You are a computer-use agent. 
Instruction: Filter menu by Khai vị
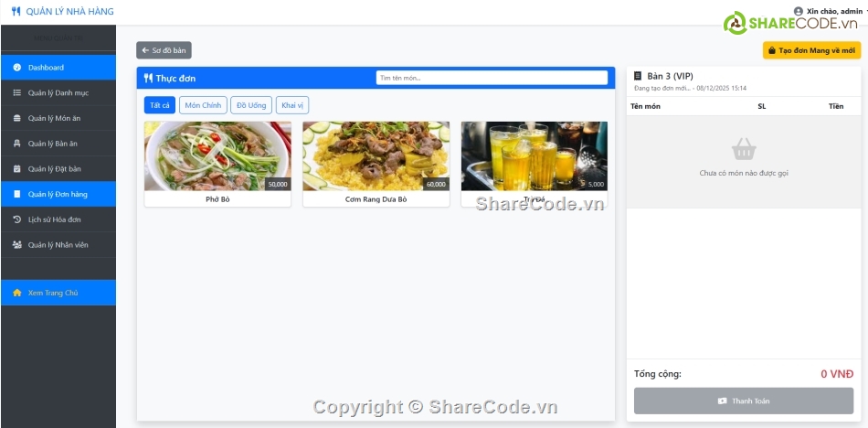click(x=293, y=105)
